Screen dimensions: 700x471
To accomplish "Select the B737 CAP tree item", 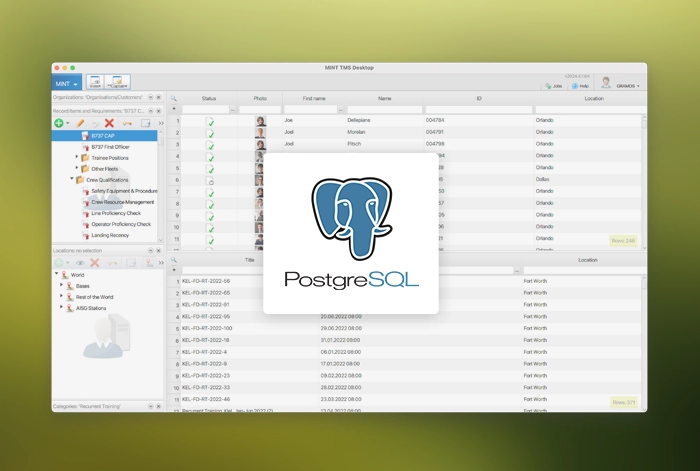I will [x=104, y=136].
